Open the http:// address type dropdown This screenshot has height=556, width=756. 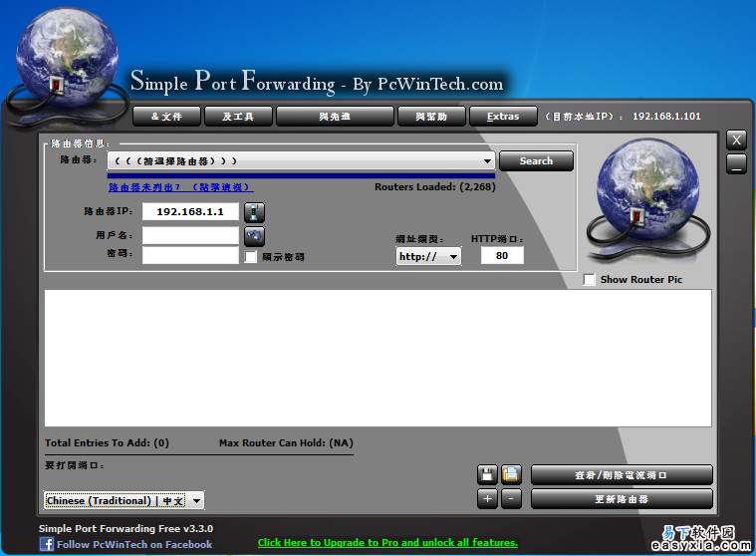[x=428, y=256]
